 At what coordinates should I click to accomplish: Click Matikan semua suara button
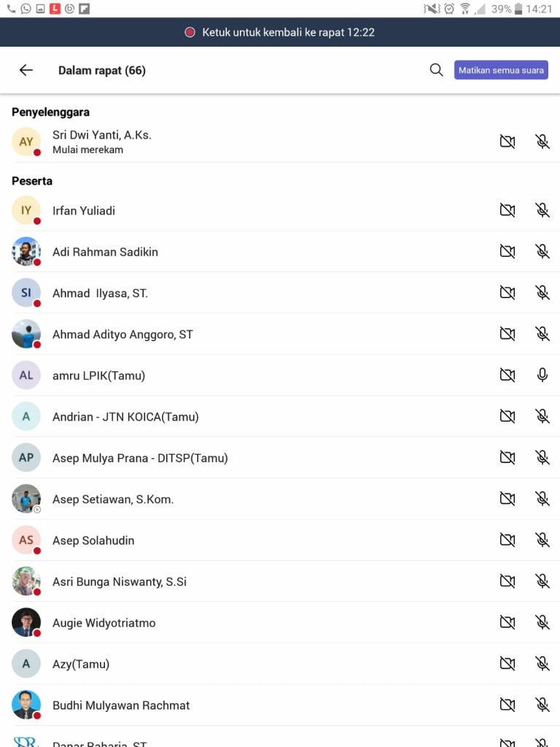coord(501,70)
